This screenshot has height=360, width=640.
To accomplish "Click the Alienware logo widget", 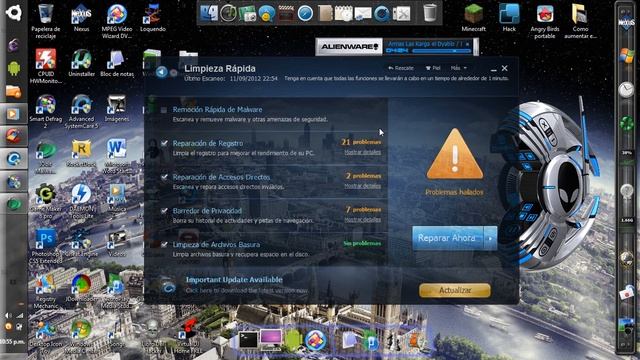I will [x=349, y=47].
